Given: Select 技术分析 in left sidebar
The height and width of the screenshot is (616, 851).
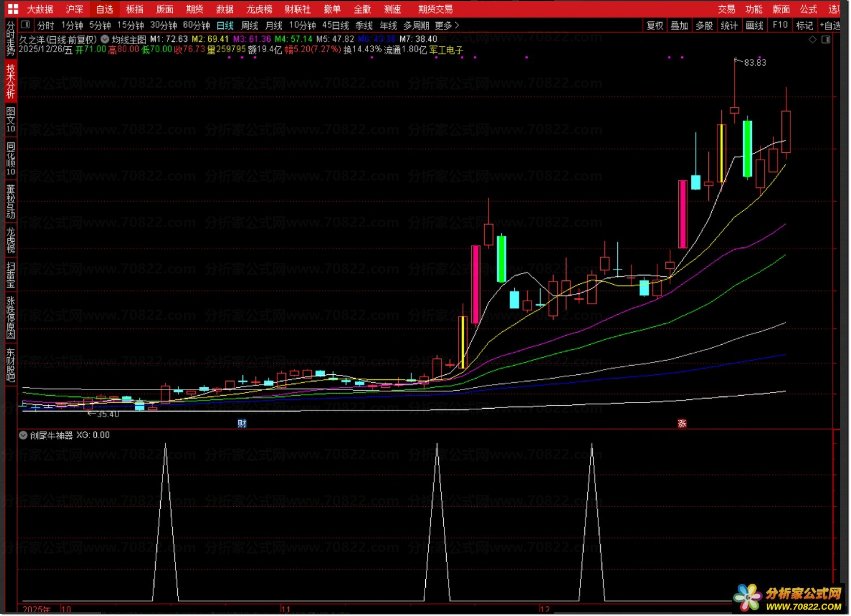Looking at the screenshot, I should pyautogui.click(x=10, y=80).
